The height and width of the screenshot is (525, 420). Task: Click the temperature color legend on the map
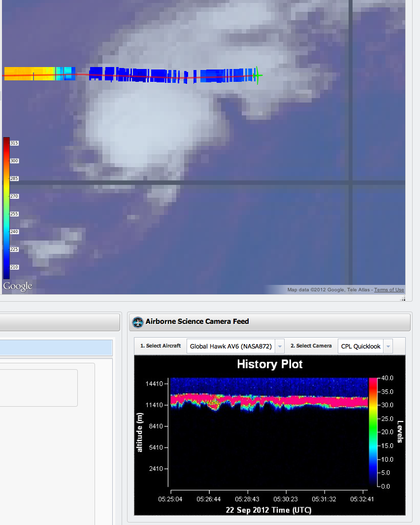[6, 207]
